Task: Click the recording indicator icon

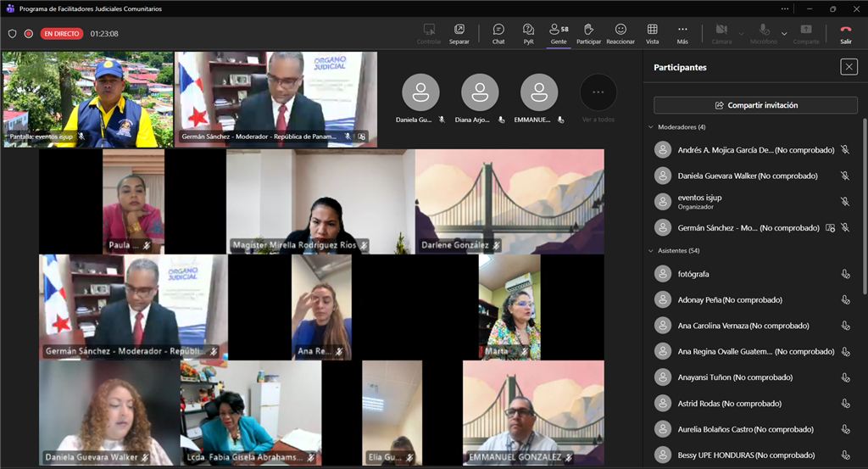Action: pos(28,34)
